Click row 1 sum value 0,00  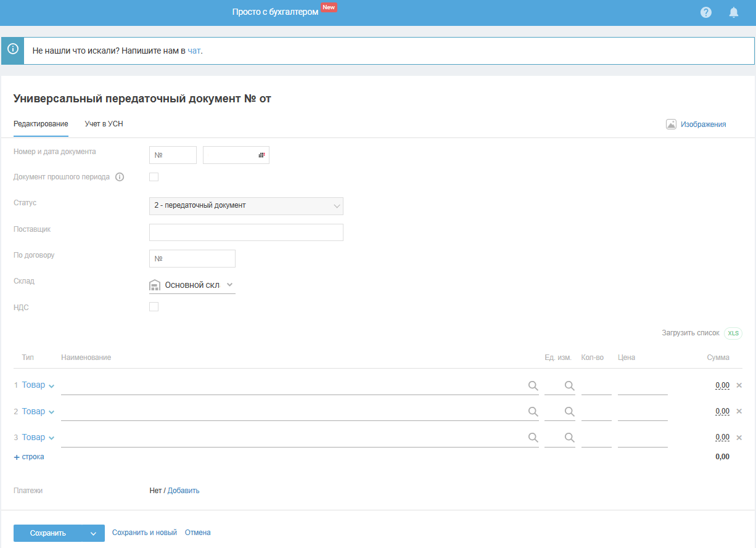[722, 385]
